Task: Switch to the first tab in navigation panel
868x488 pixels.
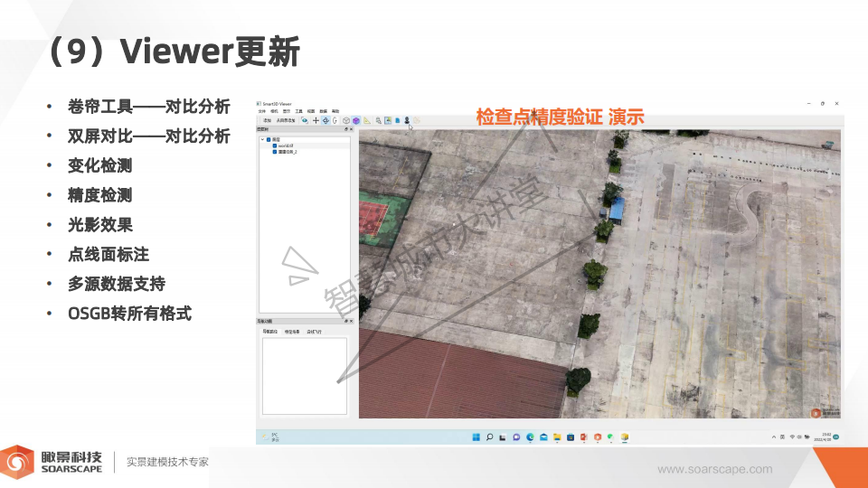Action: point(269,332)
